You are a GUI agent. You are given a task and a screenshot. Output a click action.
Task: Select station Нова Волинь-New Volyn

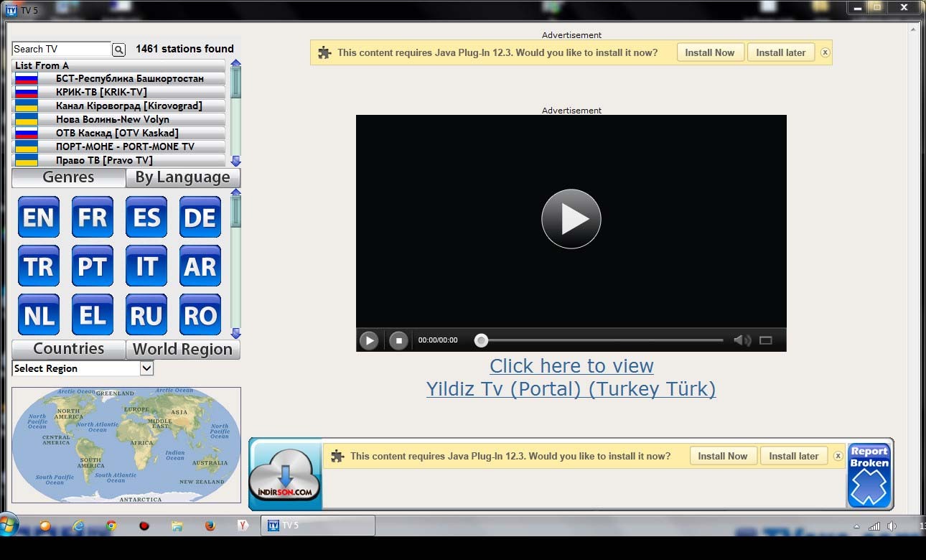pos(118,119)
